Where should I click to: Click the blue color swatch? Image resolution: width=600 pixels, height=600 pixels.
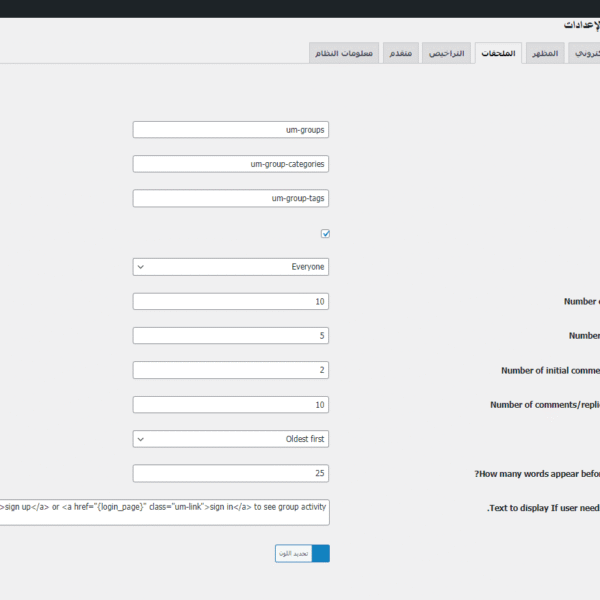tap(321, 554)
